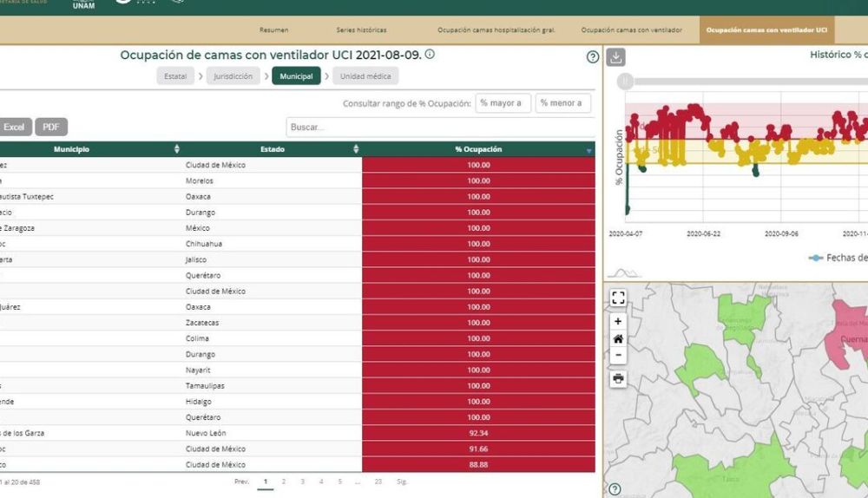
Task: Zoom out on the map
Action: [618, 355]
